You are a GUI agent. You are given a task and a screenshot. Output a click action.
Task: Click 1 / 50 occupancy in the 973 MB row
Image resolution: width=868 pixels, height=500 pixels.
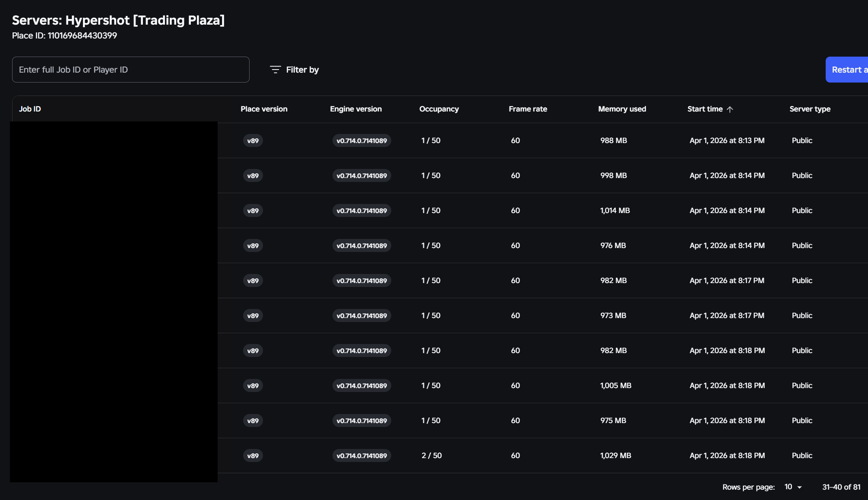[431, 315]
